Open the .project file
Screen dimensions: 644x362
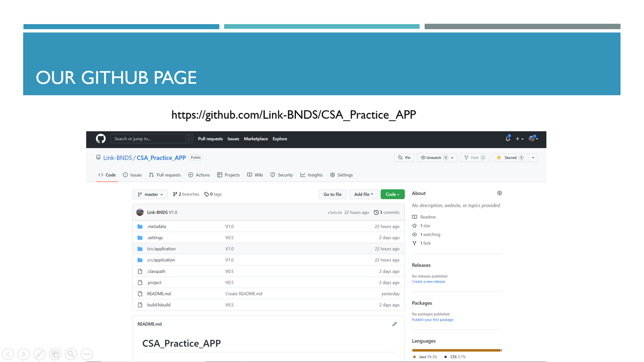pos(154,283)
